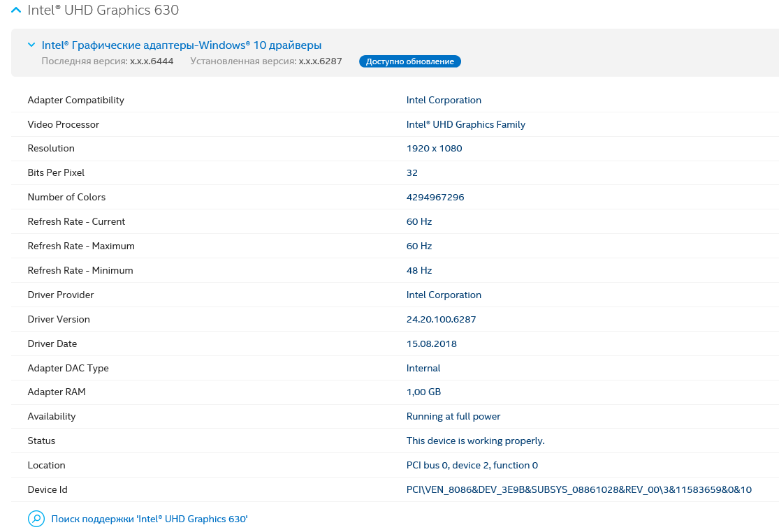Select the Refresh Rate - Minimum label
Image resolution: width=779 pixels, height=532 pixels.
pyautogui.click(x=80, y=270)
